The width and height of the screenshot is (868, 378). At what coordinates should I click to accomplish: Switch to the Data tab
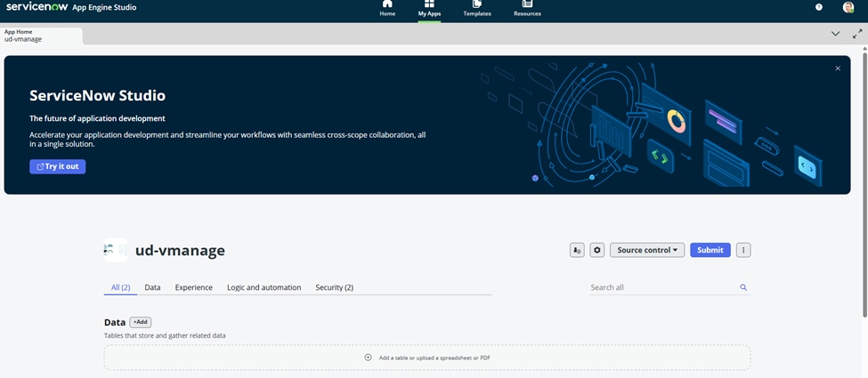(153, 288)
